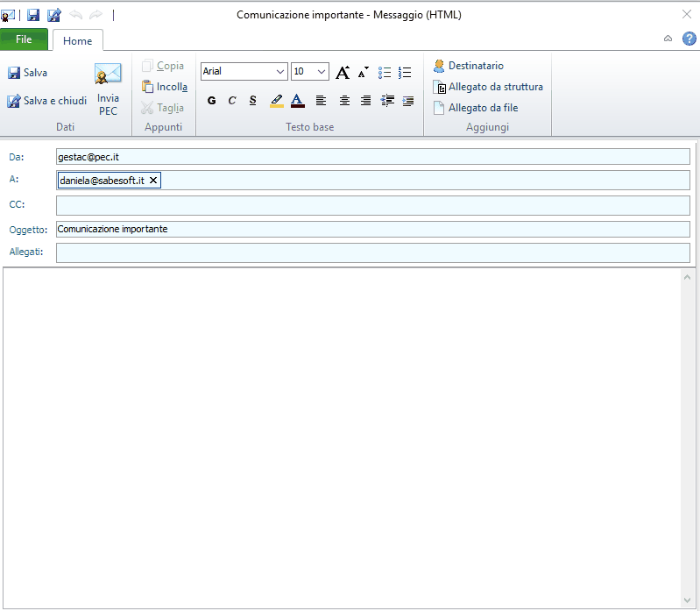This screenshot has width=700, height=611.
Task: Click inside the message body area
Action: [x=342, y=438]
